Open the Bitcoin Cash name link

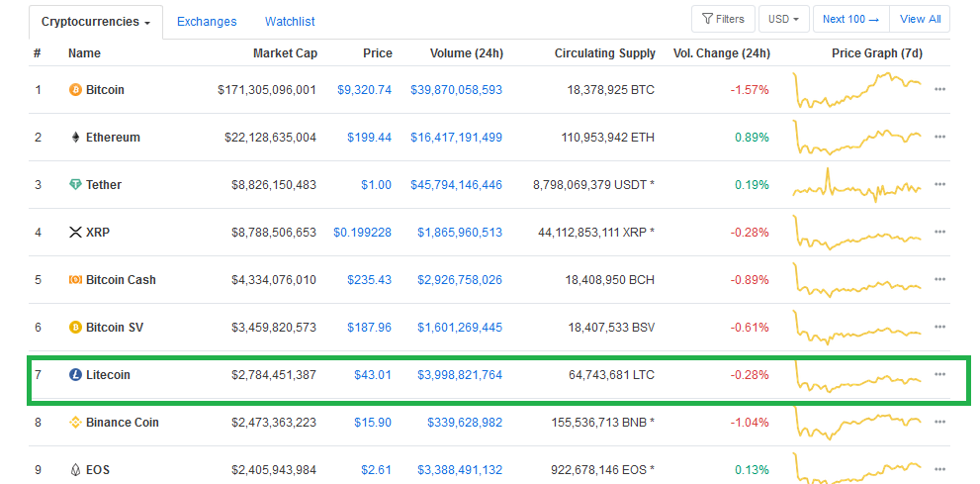[x=122, y=280]
